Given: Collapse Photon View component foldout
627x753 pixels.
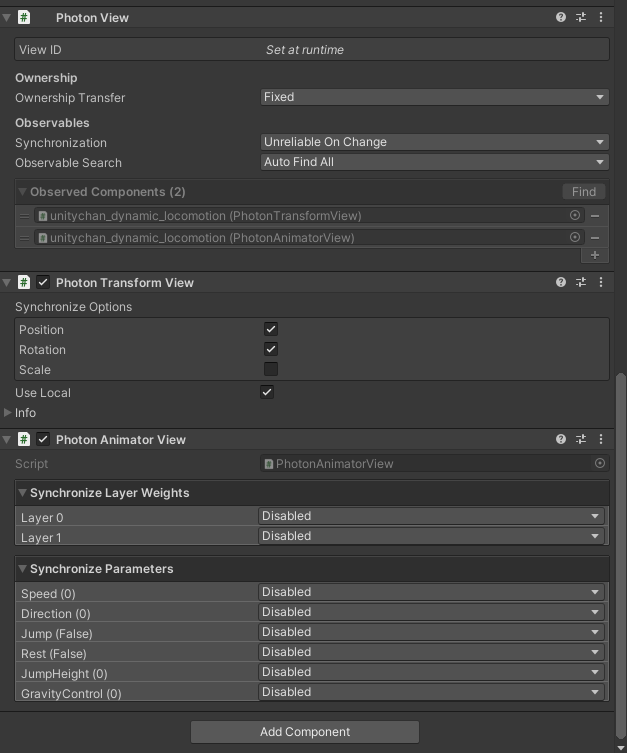Looking at the screenshot, I should (7, 18).
